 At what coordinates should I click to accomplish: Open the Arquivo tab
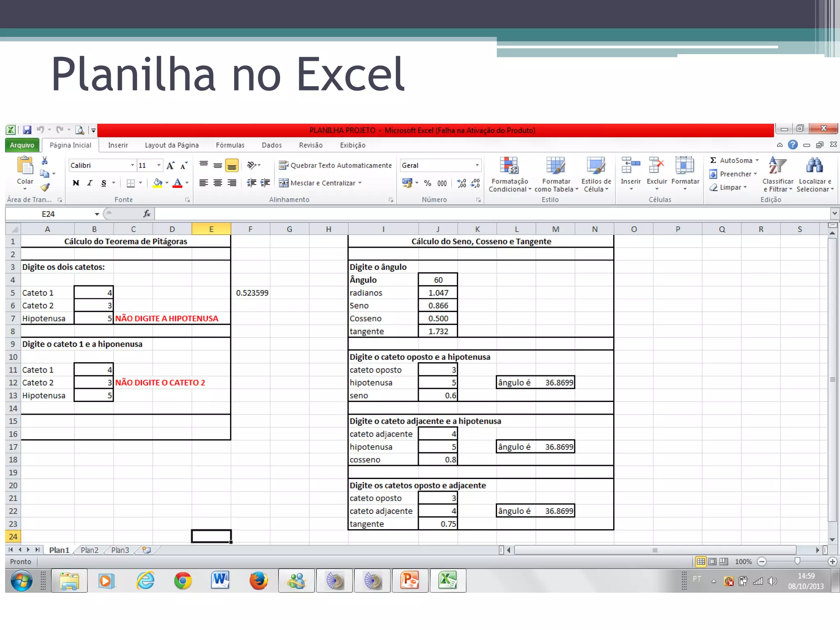(22, 145)
